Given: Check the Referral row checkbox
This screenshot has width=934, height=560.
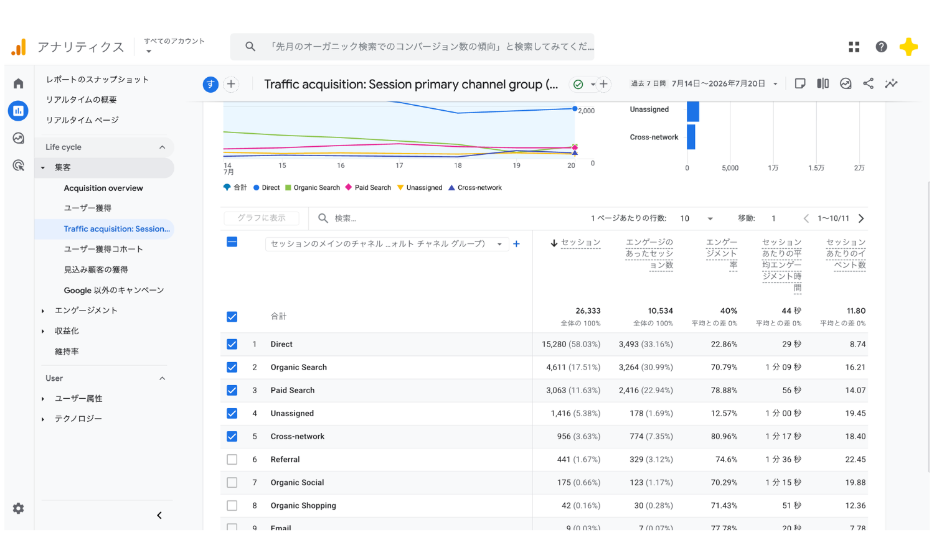Looking at the screenshot, I should tap(232, 459).
